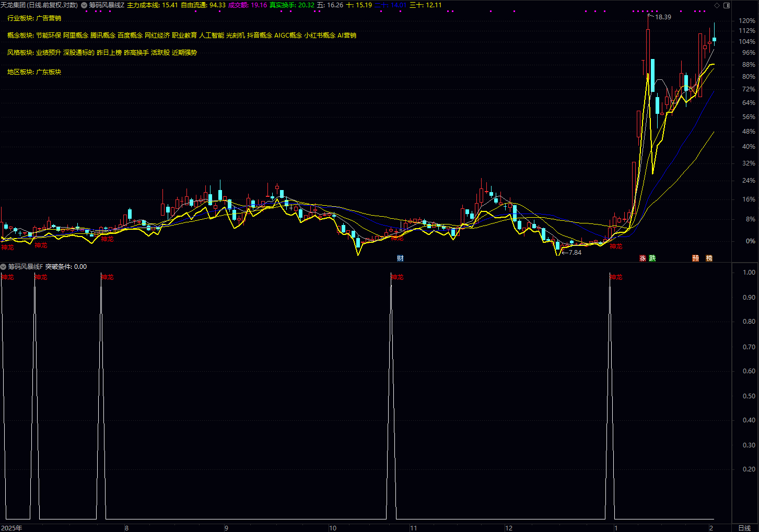Click the 18.39 high price label
759x532 pixels.
pos(663,17)
